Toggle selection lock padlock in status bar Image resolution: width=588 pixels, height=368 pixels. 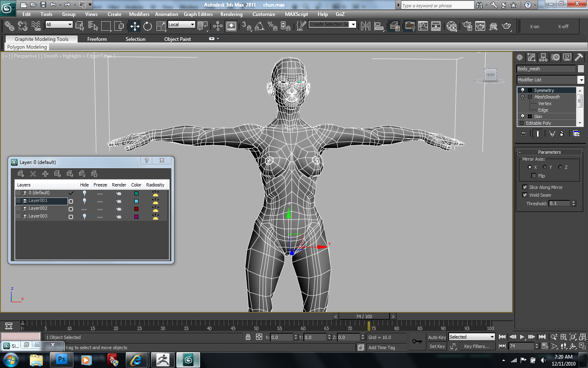point(248,337)
